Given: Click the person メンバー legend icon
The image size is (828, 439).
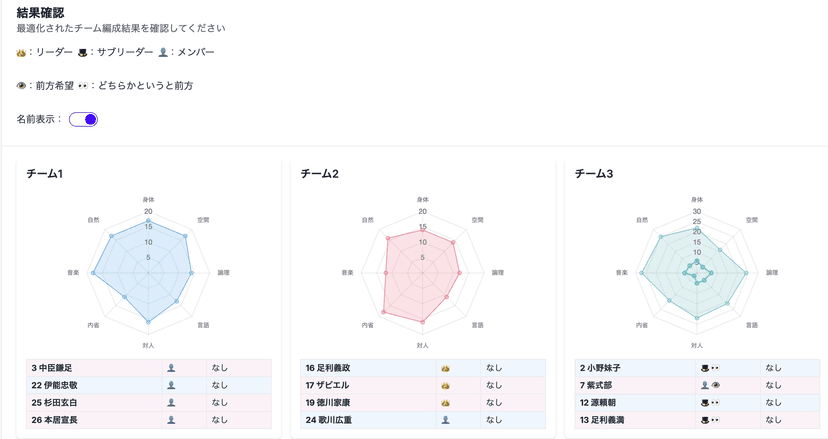Looking at the screenshot, I should (x=163, y=53).
